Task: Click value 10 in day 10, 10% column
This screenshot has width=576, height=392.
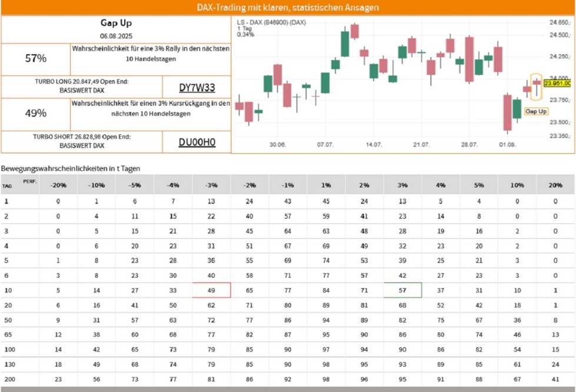Action: (x=517, y=290)
